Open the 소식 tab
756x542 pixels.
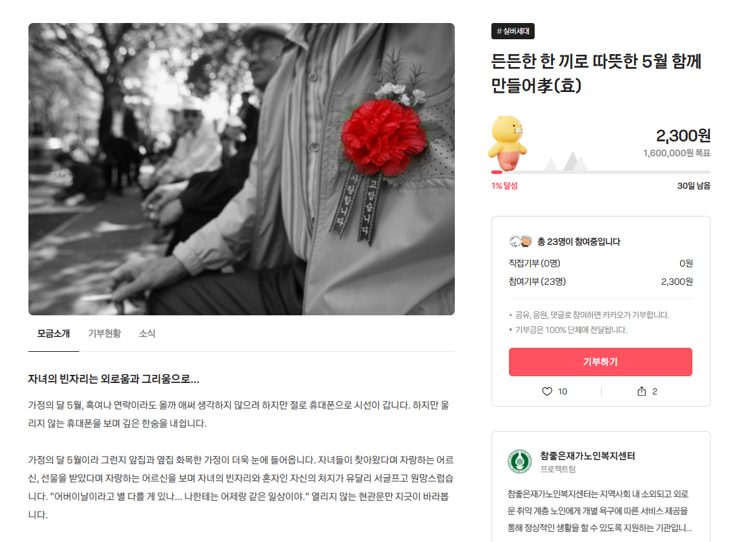(147, 333)
